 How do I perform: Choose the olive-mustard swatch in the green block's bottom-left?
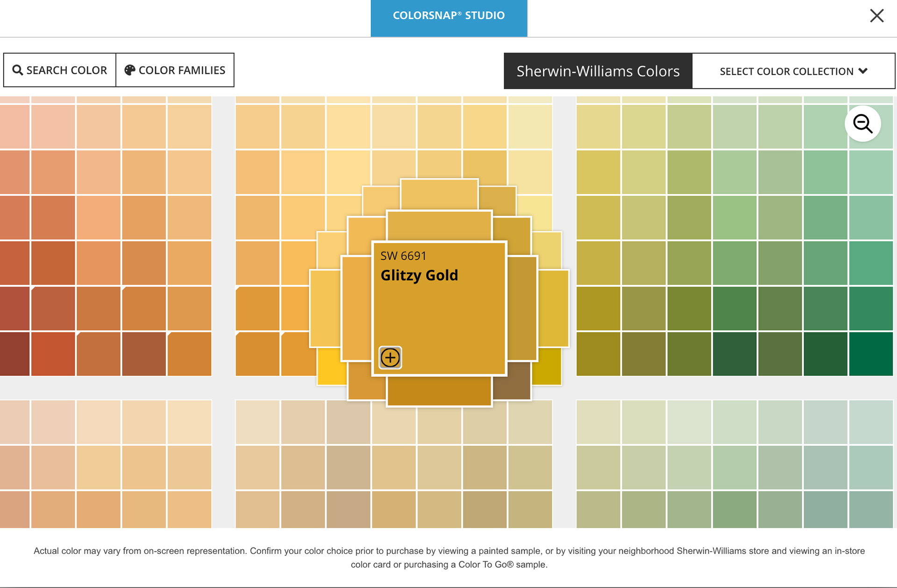[x=598, y=354]
